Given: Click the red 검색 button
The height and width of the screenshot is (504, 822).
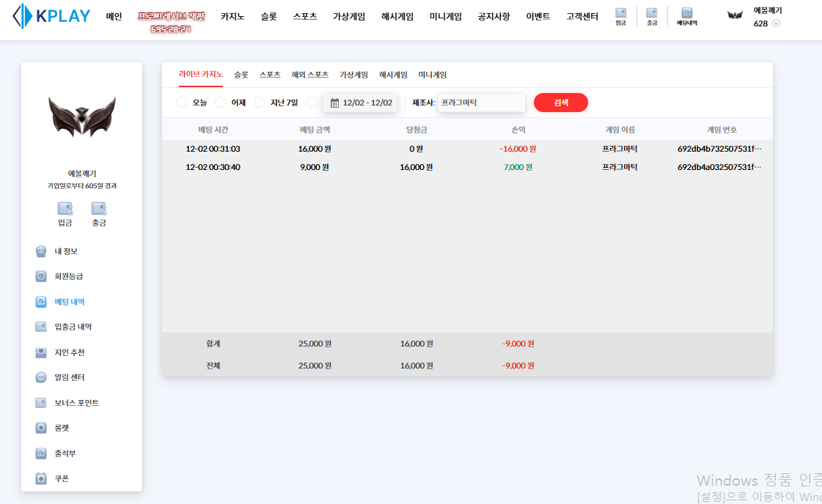Looking at the screenshot, I should [560, 103].
